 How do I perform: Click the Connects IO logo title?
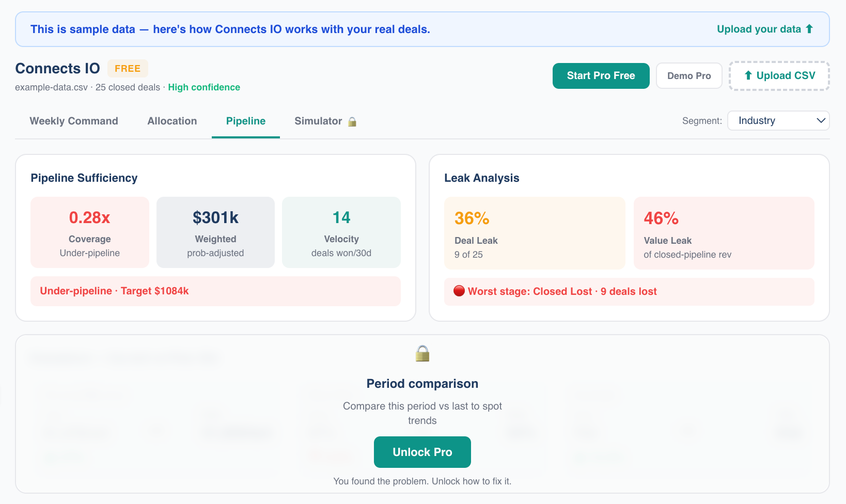[57, 68]
